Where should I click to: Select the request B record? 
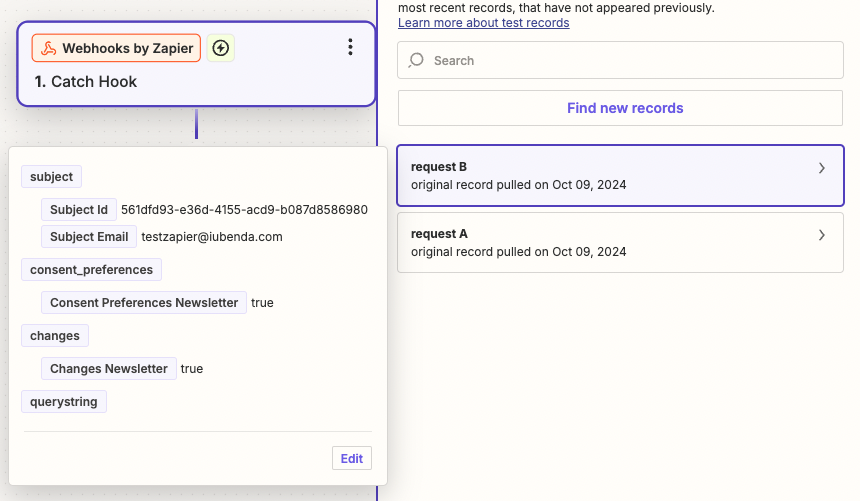tap(600, 175)
